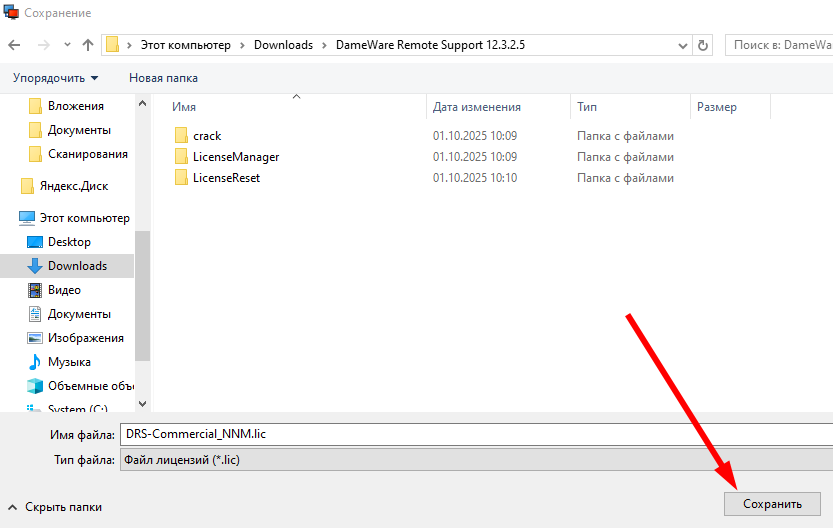Select Документы under Этот компьютер
This screenshot has width=833, height=528.
pyautogui.click(x=79, y=314)
